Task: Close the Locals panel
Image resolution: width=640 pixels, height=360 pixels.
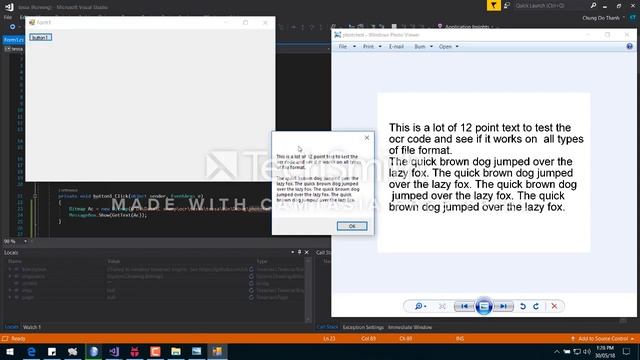Action: point(307,252)
